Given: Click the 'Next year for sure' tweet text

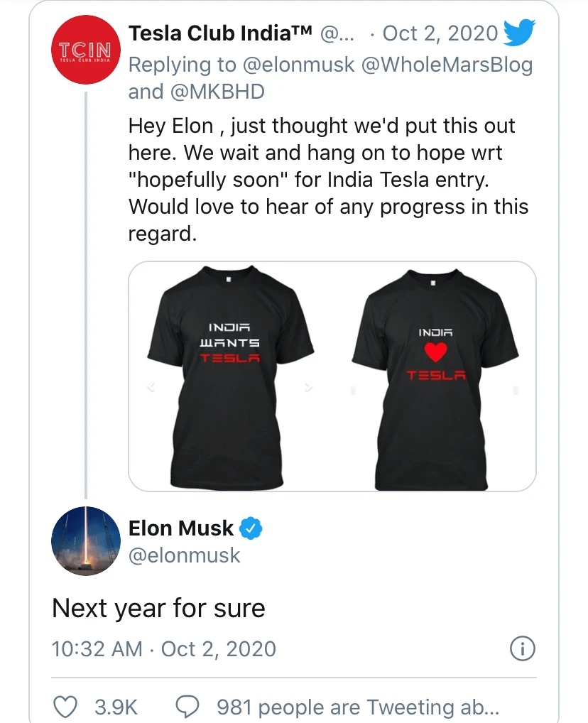Looking at the screenshot, I should pos(158,609).
